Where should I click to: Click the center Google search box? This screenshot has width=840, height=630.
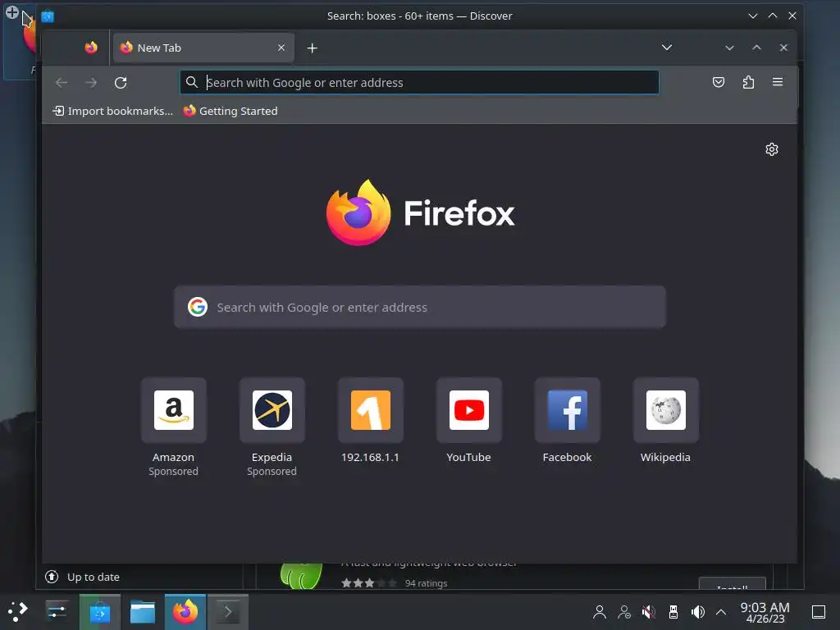(419, 307)
